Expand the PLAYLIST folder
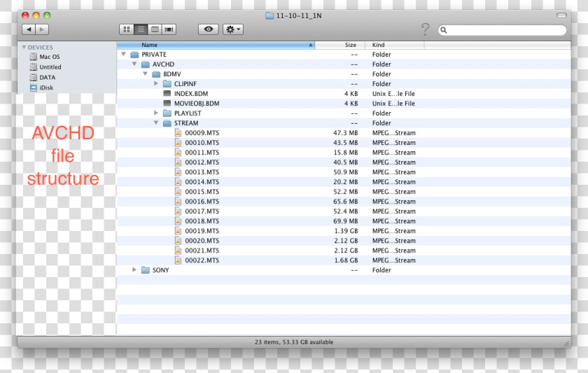 [156, 113]
